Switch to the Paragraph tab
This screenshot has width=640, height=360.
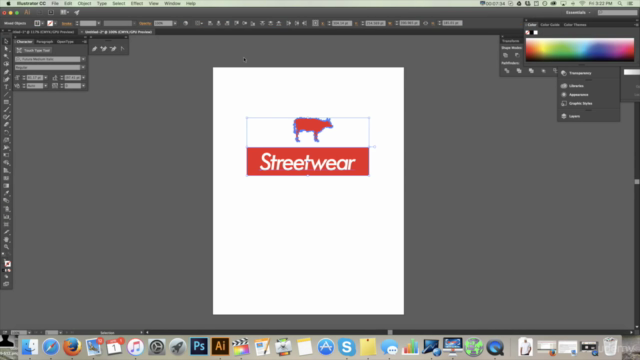click(44, 42)
